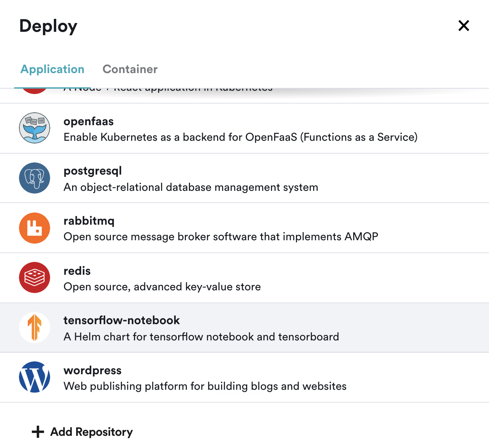Select the tensorflow-notebook application name
This screenshot has width=489, height=448.
(122, 320)
